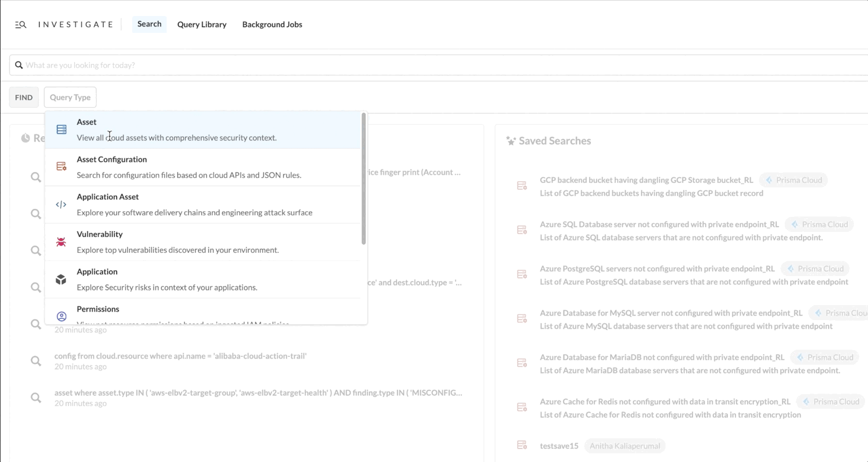Select the Application query type option

203,279
